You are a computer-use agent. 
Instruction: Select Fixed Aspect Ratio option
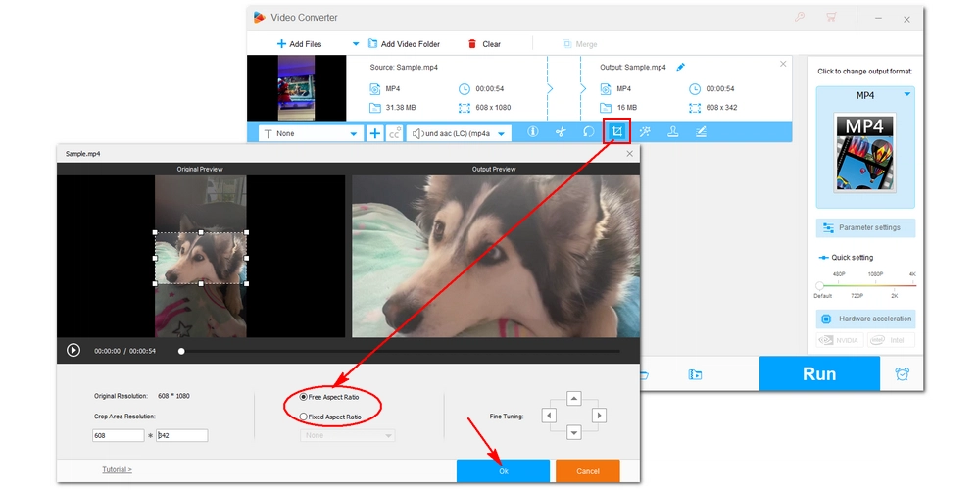pyautogui.click(x=303, y=416)
